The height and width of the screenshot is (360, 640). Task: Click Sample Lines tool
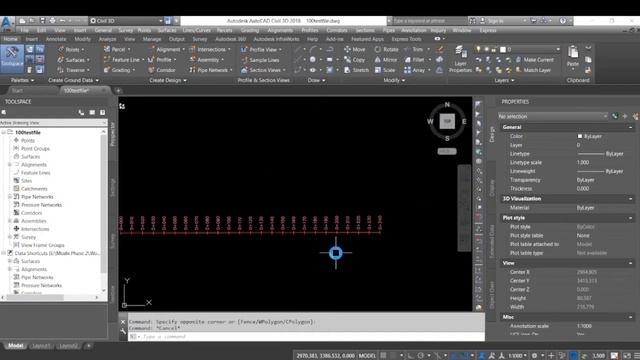(260, 60)
